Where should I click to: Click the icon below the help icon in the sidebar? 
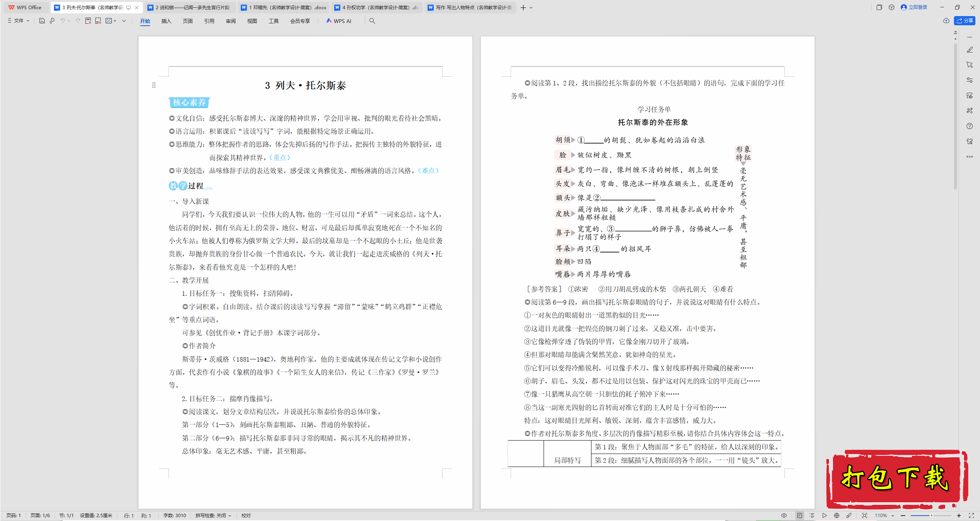coord(970,141)
